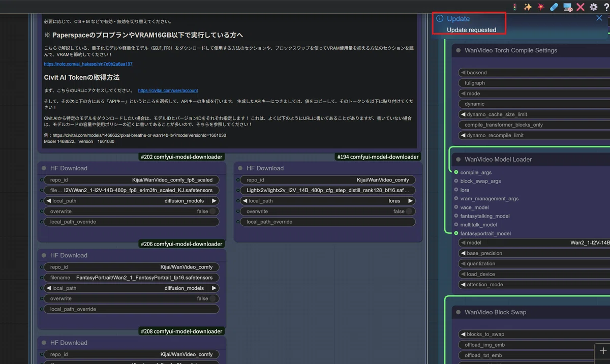Viewport: 610px width, 364px height.
Task: Collapse HF Download node with fp8_scaled repo
Action: click(44, 168)
